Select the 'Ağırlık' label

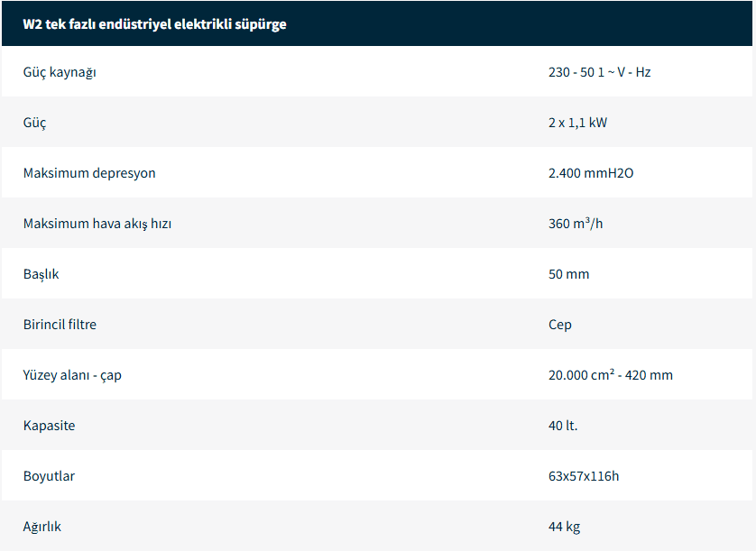point(41,527)
